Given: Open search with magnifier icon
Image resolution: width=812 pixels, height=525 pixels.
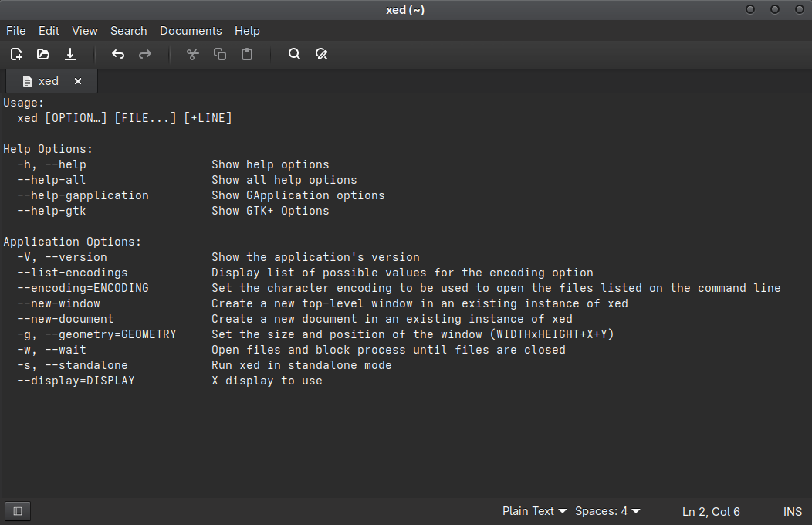Looking at the screenshot, I should click(x=294, y=54).
